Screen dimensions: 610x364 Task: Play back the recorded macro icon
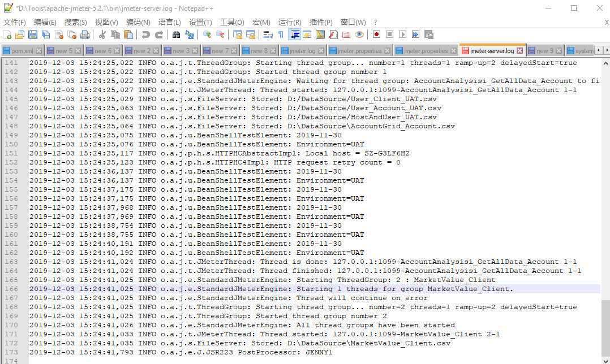coord(403,34)
